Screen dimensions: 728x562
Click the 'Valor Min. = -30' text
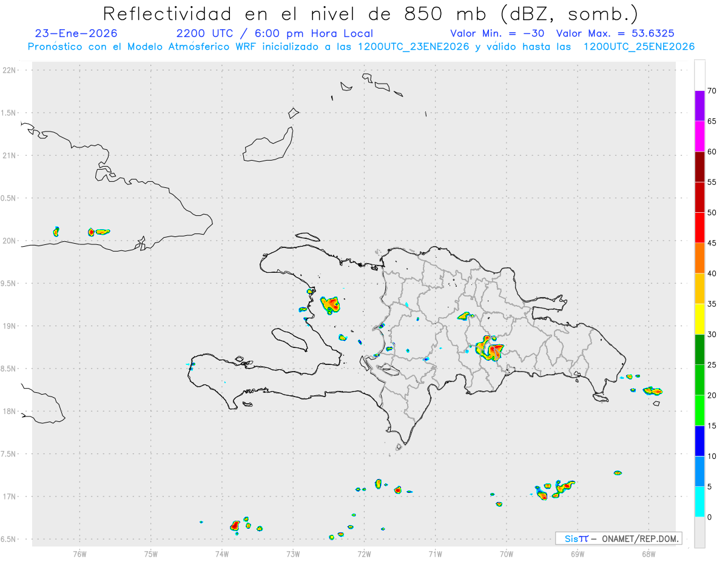pyautogui.click(x=497, y=33)
